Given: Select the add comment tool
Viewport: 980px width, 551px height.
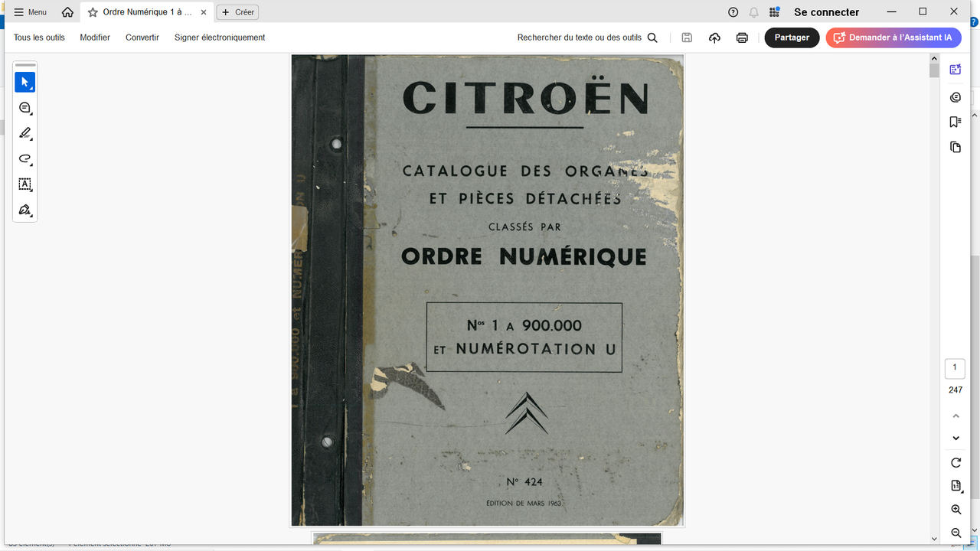Looking at the screenshot, I should [x=24, y=108].
